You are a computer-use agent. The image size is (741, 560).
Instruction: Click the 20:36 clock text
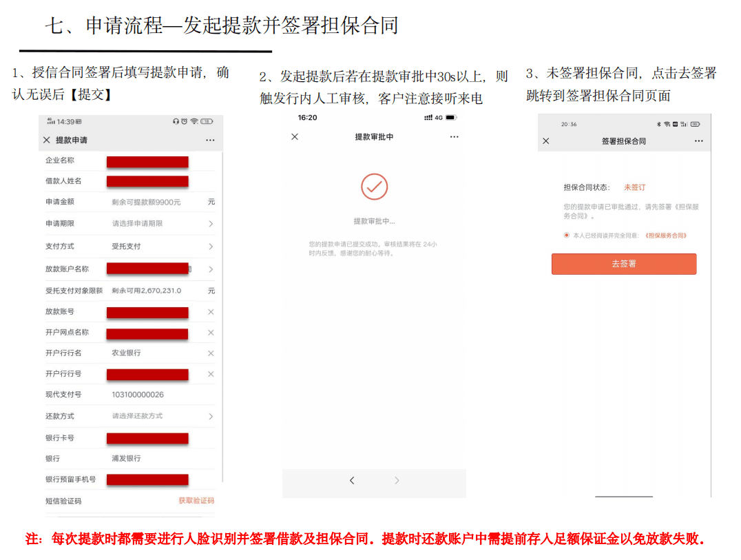point(569,124)
